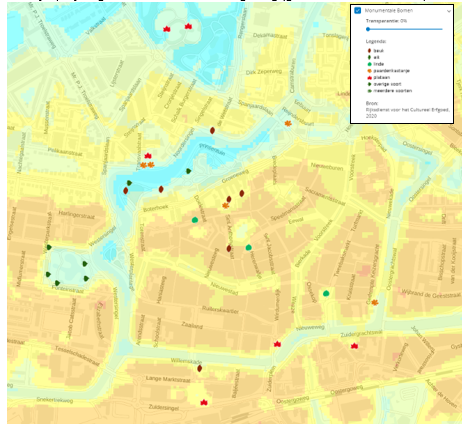Click the 'Ruiterskwartier' street label
Screen dimensions: 468x428
[x=220, y=310]
